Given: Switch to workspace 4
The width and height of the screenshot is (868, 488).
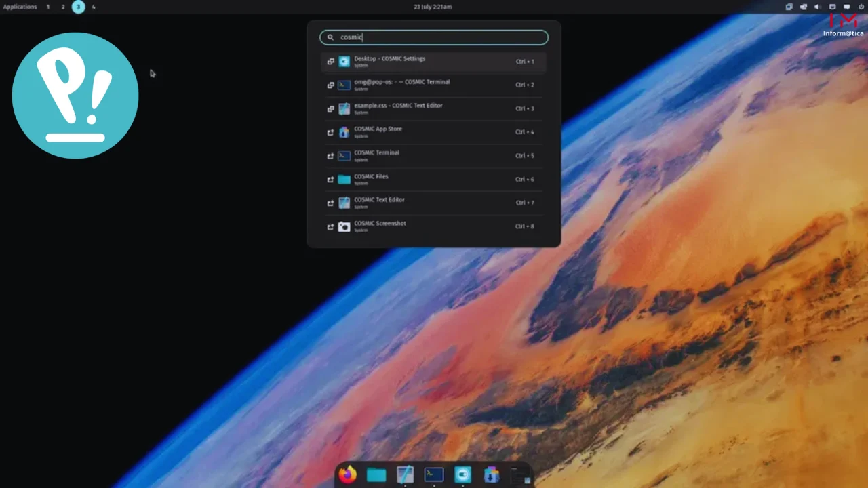Looking at the screenshot, I should coord(94,7).
